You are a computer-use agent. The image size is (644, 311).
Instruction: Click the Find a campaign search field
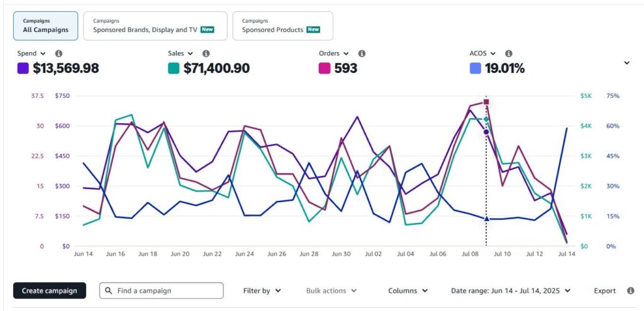tap(168, 291)
